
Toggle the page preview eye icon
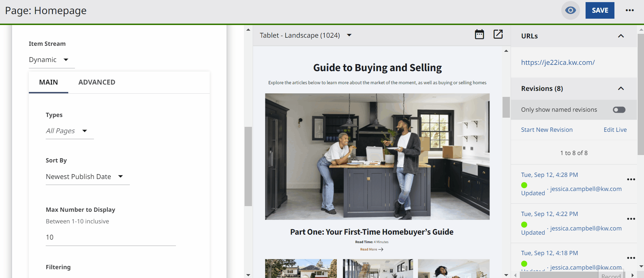[x=570, y=10]
